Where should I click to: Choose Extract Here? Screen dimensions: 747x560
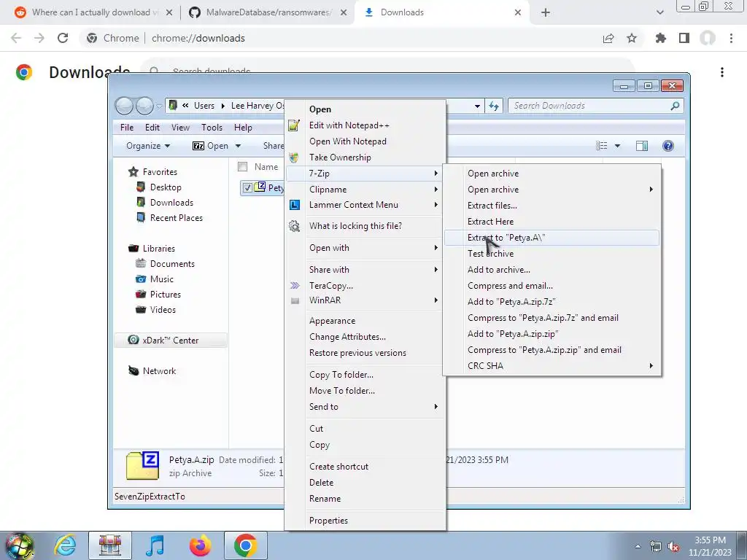(x=551, y=222)
